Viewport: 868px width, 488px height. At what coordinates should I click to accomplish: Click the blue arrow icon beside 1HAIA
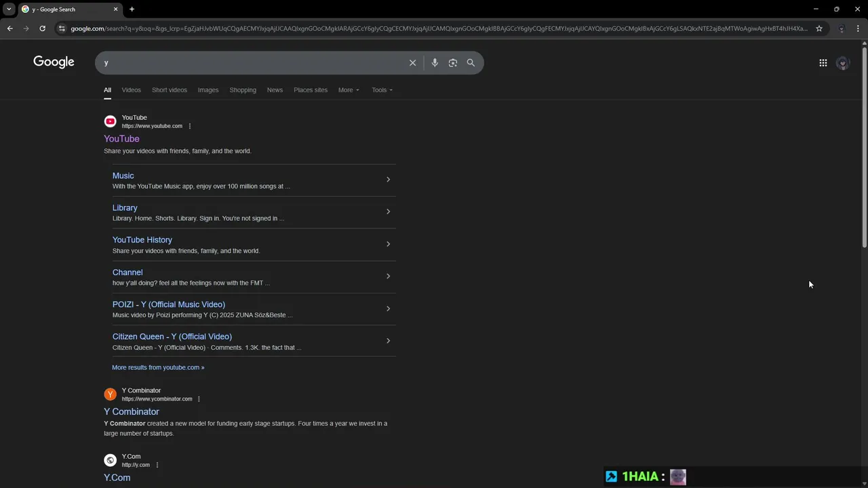611,476
